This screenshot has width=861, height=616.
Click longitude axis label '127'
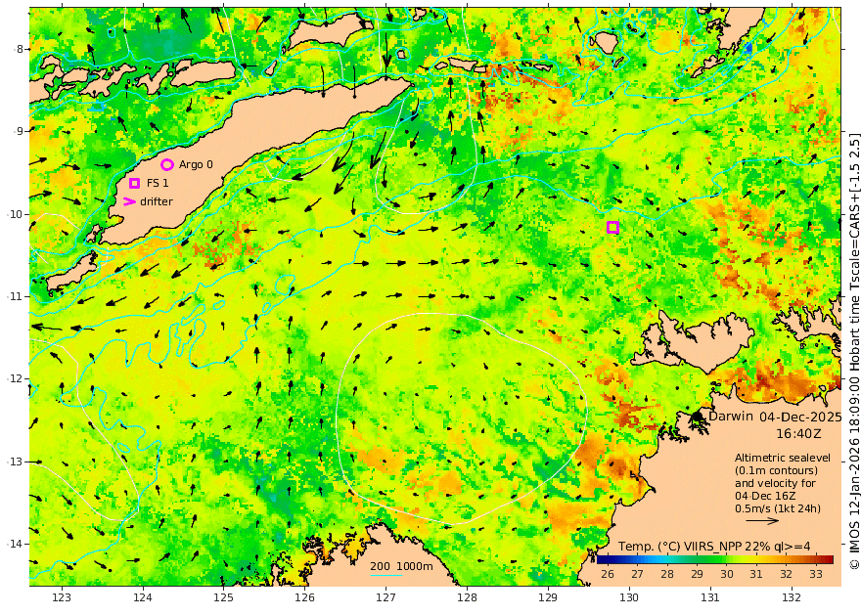[386, 597]
